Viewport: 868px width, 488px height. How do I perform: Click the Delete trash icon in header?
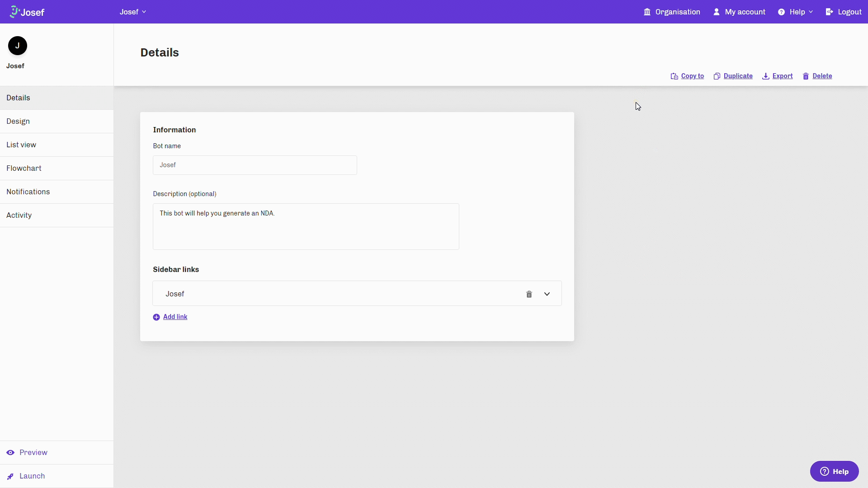pos(806,76)
